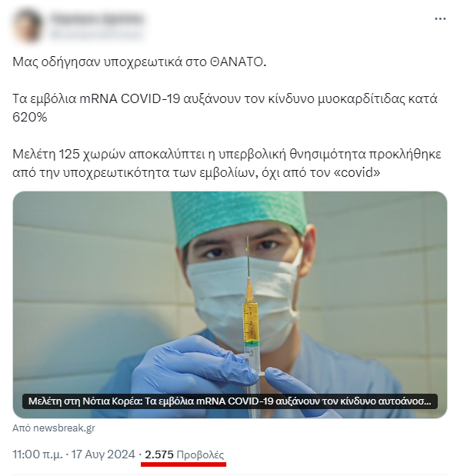Click the "17 Αυγ 2024" post date
This screenshot has height=476, width=457.
coord(103,454)
